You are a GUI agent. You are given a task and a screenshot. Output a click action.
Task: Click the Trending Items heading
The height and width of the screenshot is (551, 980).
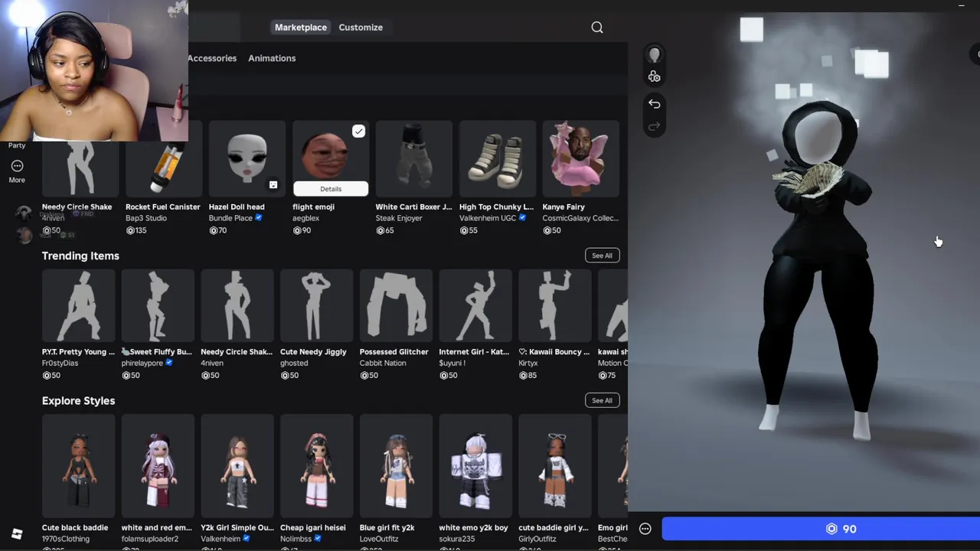pos(80,256)
